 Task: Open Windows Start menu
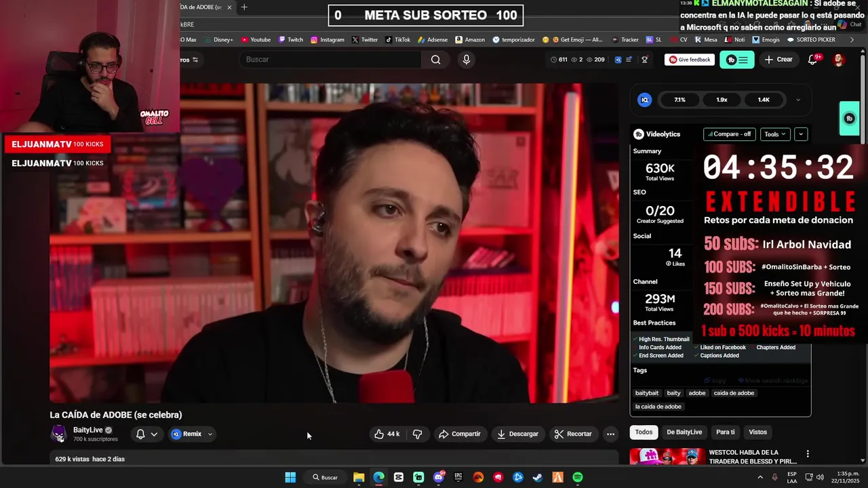pyautogui.click(x=290, y=477)
